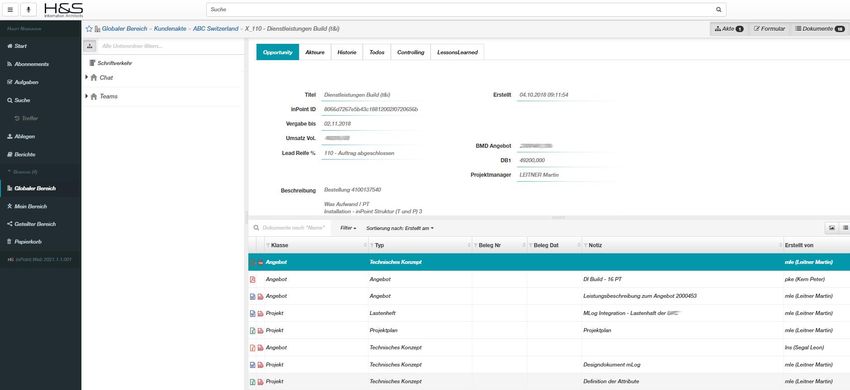Click the folder structure button beside subfolder filter
Viewport: 850px width, 390px height.
[89, 46]
